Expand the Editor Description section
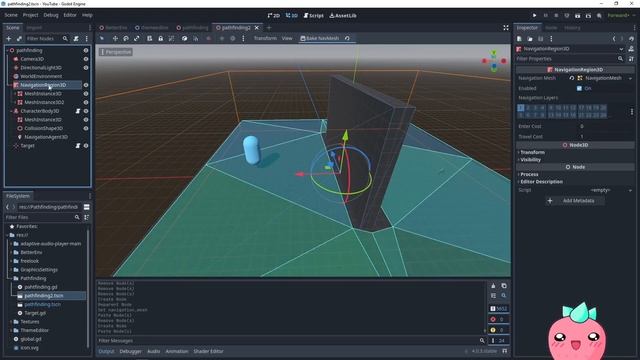 pyautogui.click(x=541, y=182)
